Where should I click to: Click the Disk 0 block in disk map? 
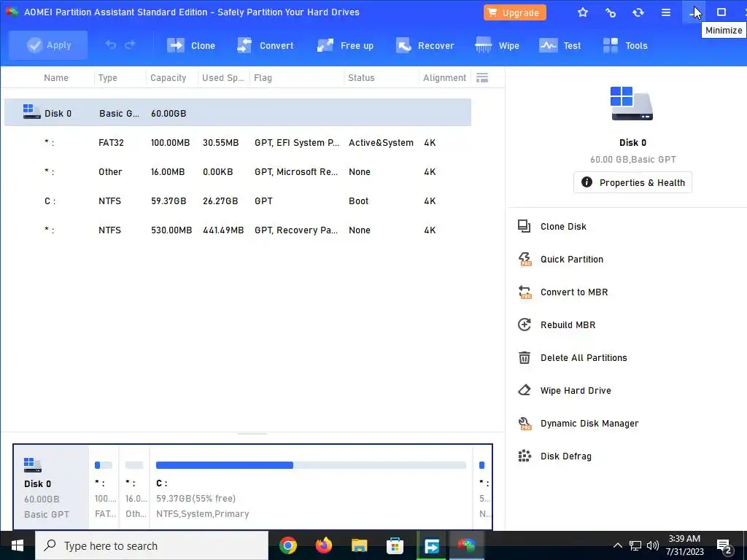tap(51, 487)
